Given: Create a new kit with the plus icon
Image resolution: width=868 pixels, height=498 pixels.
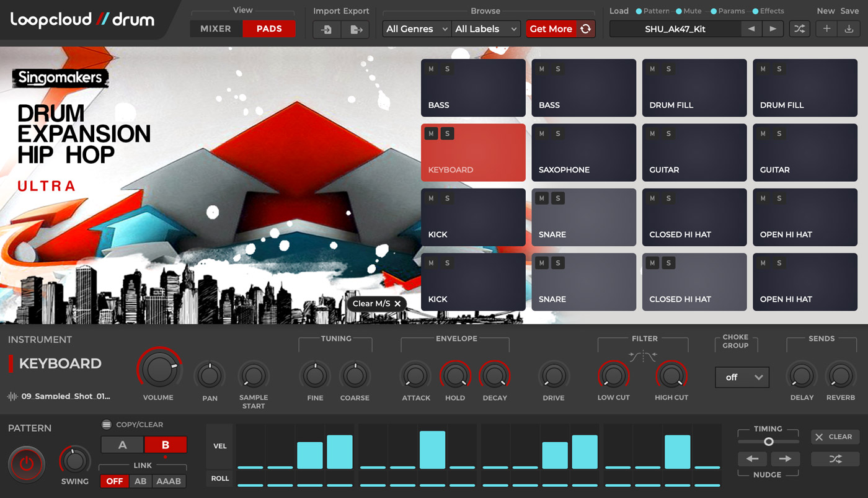Looking at the screenshot, I should click(x=826, y=29).
